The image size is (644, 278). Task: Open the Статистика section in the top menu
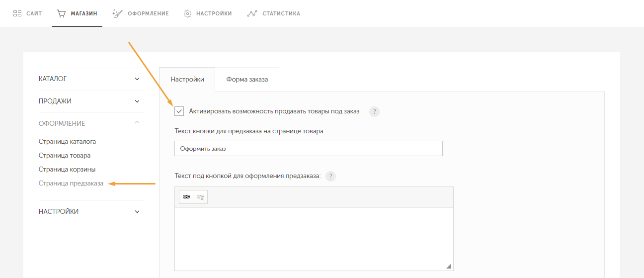click(274, 13)
